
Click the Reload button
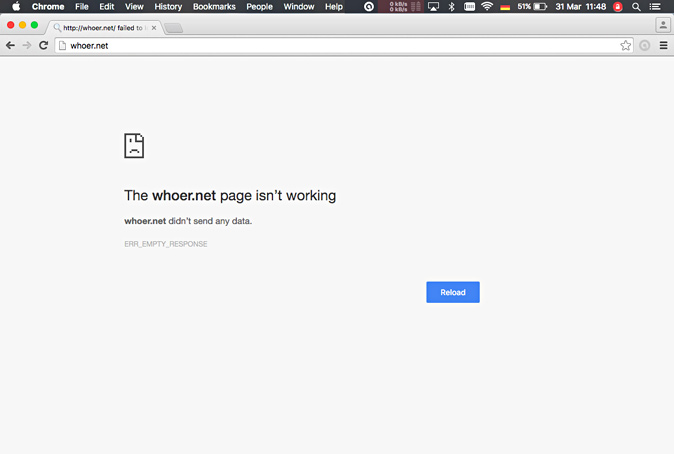[x=453, y=292]
